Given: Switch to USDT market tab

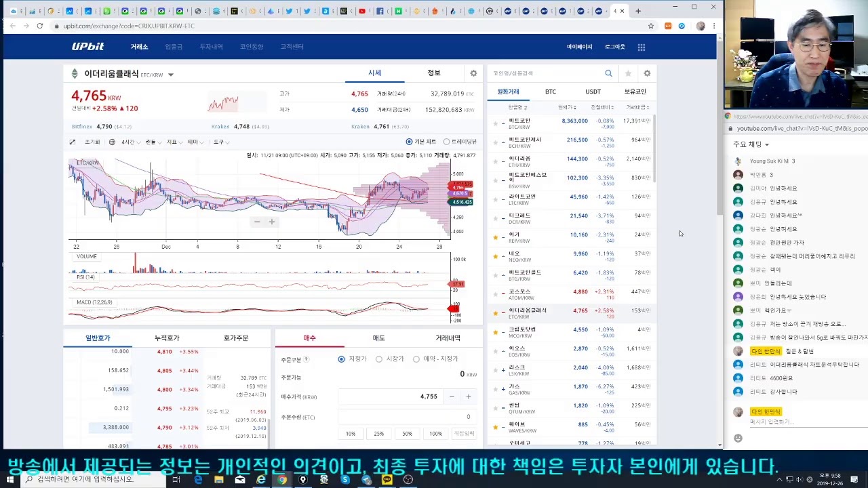Looking at the screenshot, I should tap(593, 91).
